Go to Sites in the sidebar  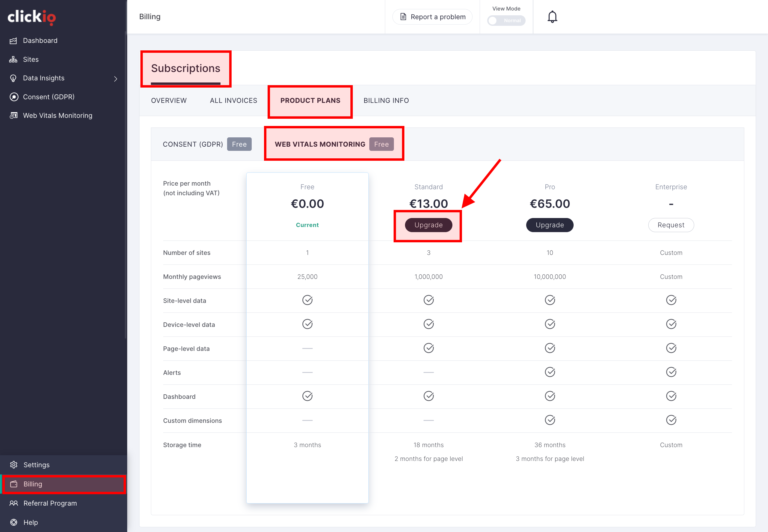click(x=31, y=59)
